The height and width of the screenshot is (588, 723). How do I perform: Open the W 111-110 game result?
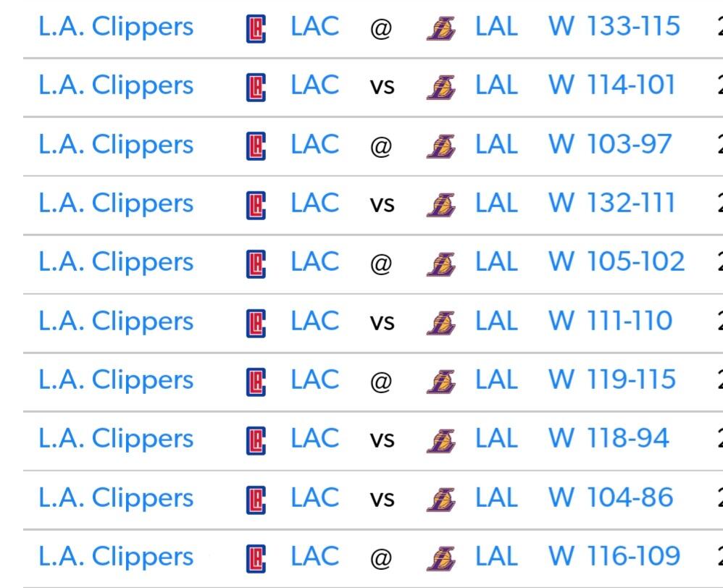coord(610,321)
